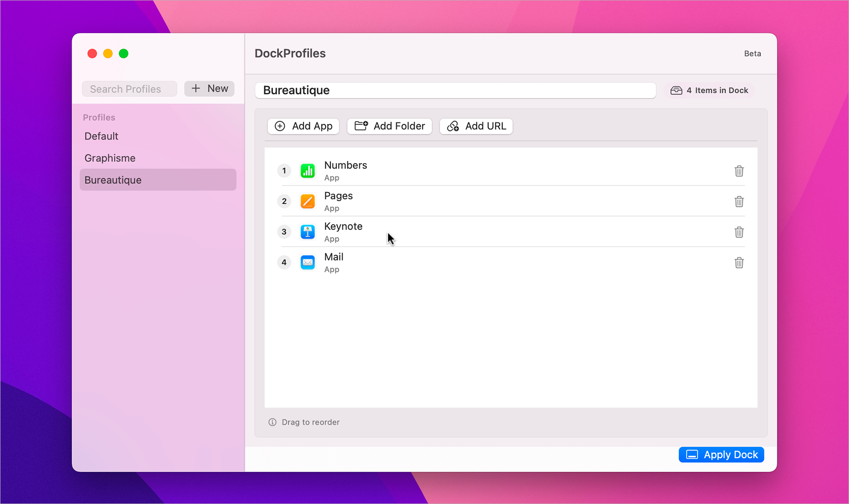Click the link icon on Add URL
The height and width of the screenshot is (504, 849).
(x=453, y=126)
